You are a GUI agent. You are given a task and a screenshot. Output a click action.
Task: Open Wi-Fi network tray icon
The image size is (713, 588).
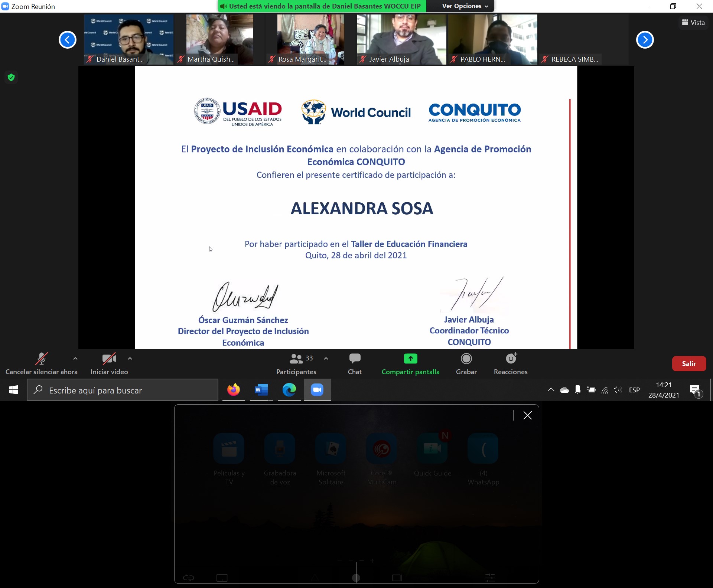pos(605,390)
